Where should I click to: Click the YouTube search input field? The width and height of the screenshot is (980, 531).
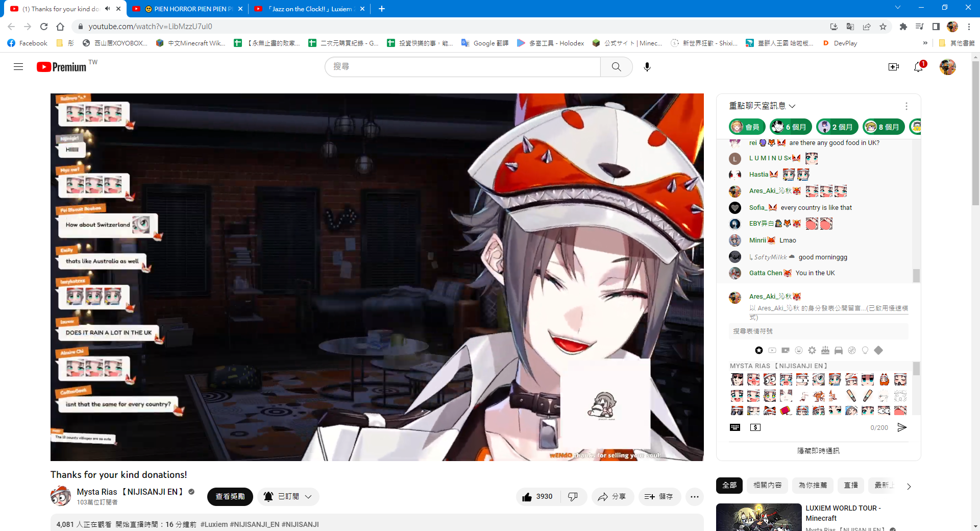pos(463,67)
